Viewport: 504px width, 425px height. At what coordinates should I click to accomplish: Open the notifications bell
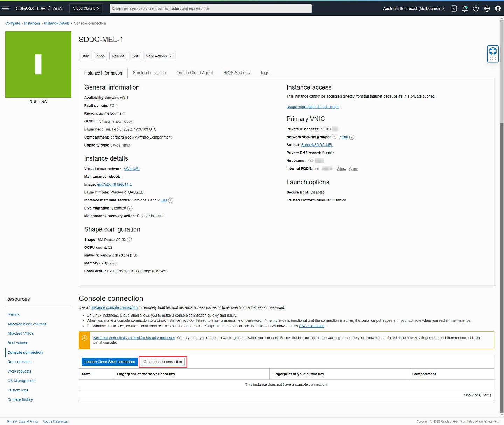point(465,8)
